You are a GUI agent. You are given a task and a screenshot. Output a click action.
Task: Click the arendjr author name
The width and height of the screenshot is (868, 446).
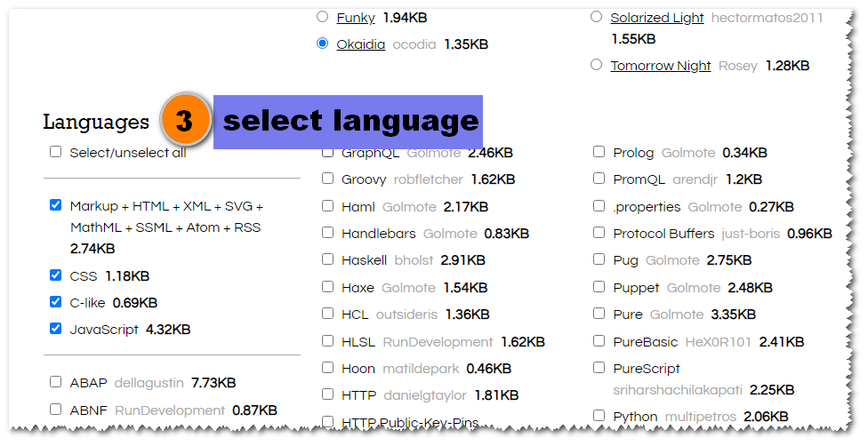click(695, 179)
